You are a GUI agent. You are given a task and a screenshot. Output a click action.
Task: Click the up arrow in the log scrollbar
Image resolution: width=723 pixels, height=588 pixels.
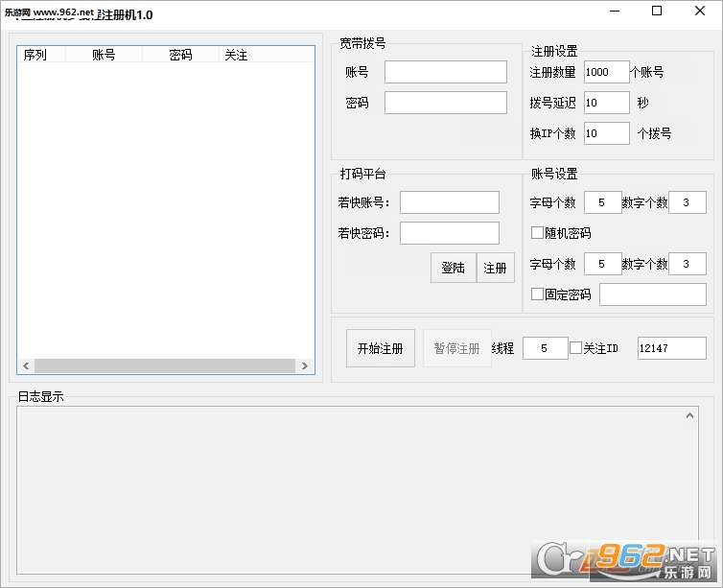click(x=689, y=415)
